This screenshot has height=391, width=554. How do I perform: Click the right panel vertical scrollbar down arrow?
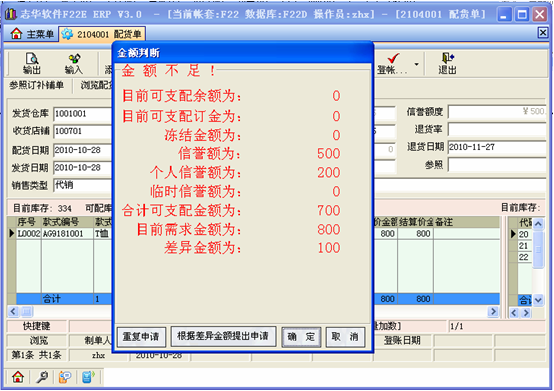(538, 300)
